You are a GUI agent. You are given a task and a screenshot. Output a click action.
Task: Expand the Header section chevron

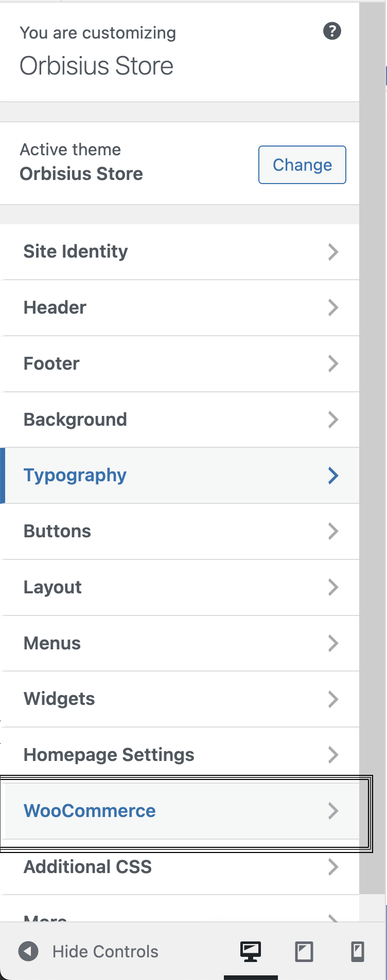(333, 307)
